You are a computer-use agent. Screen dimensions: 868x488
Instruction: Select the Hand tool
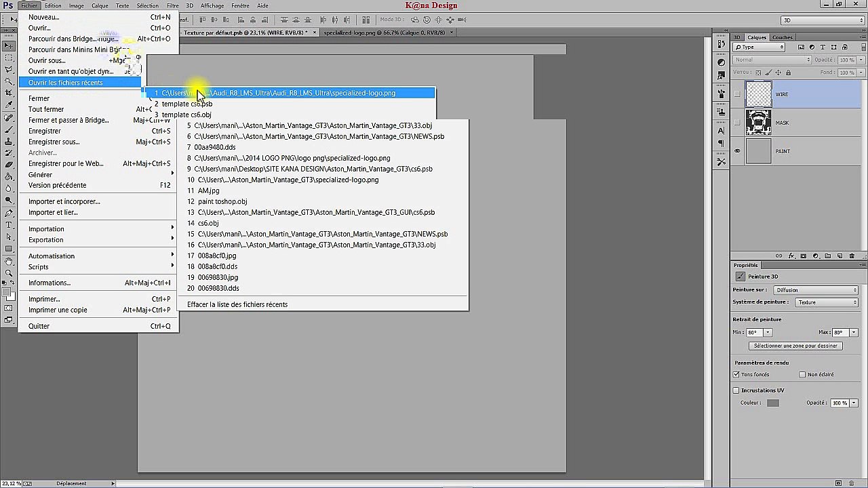tap(9, 261)
